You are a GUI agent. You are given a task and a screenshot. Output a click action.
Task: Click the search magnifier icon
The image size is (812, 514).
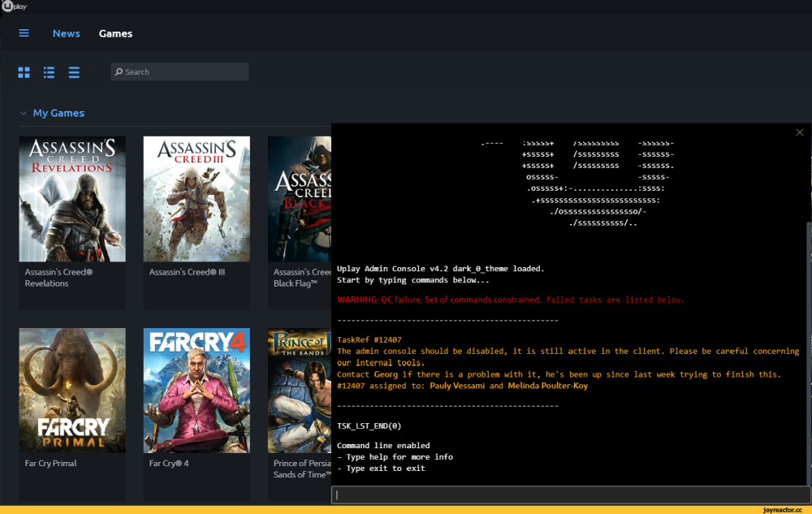(119, 72)
